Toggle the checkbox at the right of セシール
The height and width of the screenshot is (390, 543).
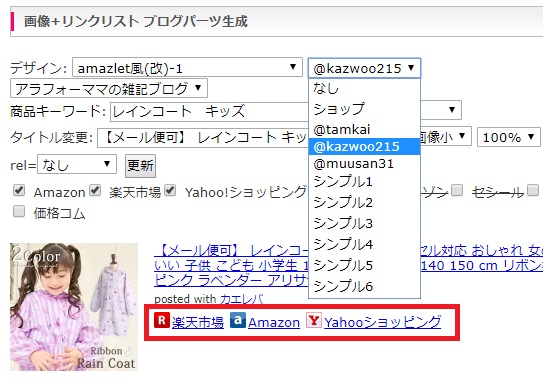(x=533, y=190)
